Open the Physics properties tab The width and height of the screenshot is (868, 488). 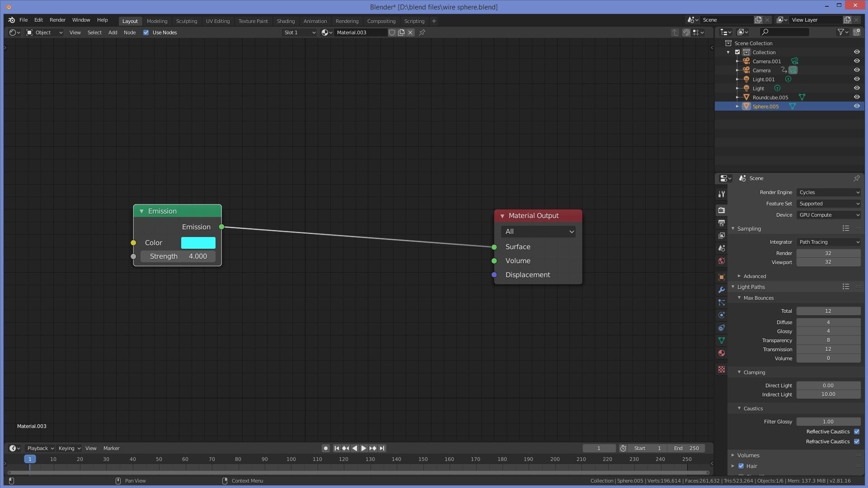click(x=722, y=315)
